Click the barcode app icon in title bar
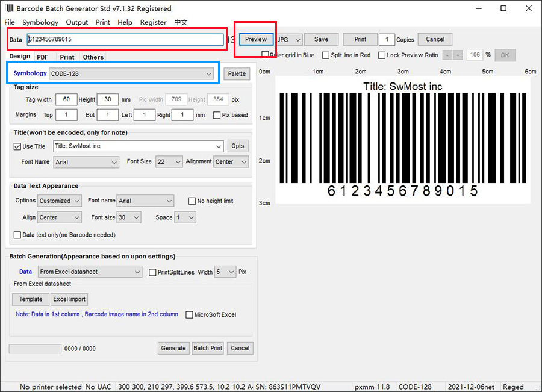The image size is (542, 392). (8, 8)
